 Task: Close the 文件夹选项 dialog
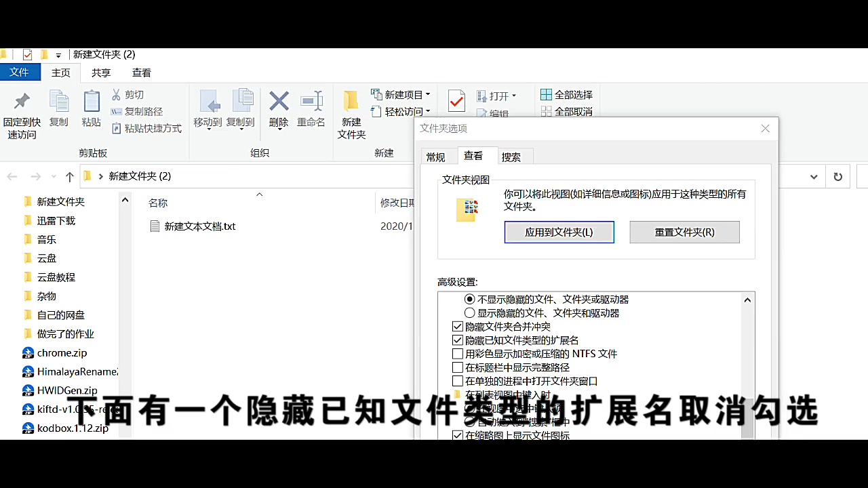pyautogui.click(x=765, y=129)
